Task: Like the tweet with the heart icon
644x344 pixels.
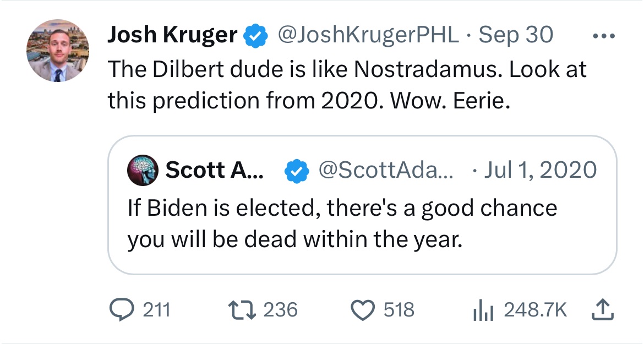Action: (x=362, y=310)
